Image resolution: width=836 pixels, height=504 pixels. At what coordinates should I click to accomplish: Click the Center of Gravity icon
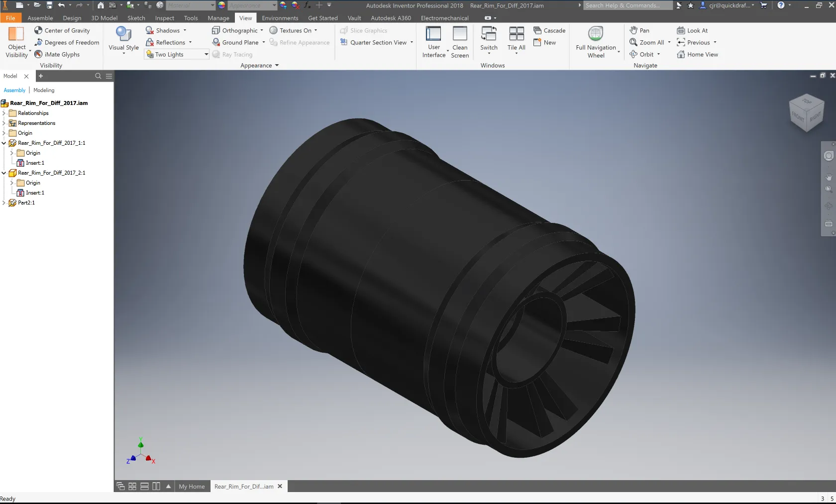coord(38,30)
